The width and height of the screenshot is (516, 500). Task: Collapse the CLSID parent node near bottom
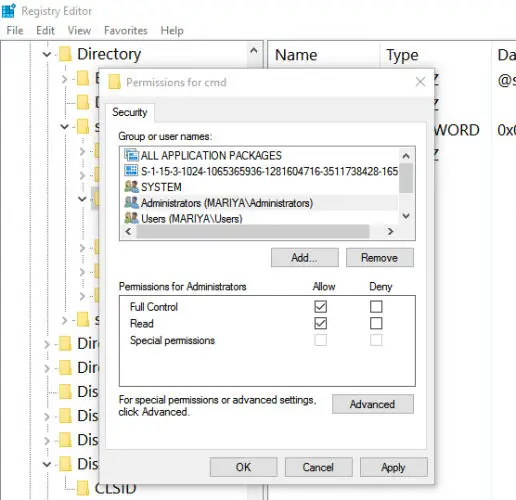[47, 464]
